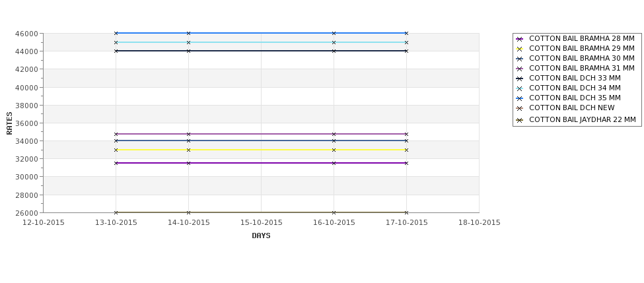Click the purple 31500 point on 16-10-2015

pyautogui.click(x=334, y=163)
